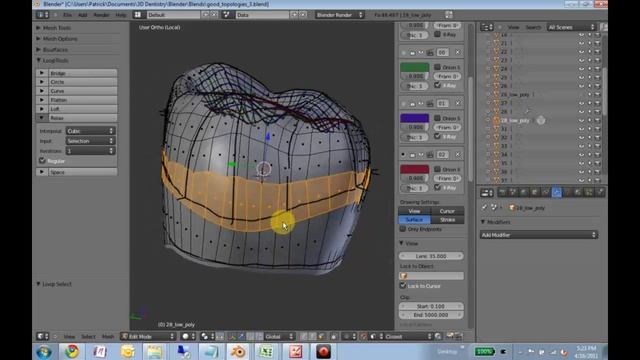This screenshot has height=360, width=640.
Task: Toggle Onion Skin checkbox for blue layer
Action: click(x=437, y=118)
